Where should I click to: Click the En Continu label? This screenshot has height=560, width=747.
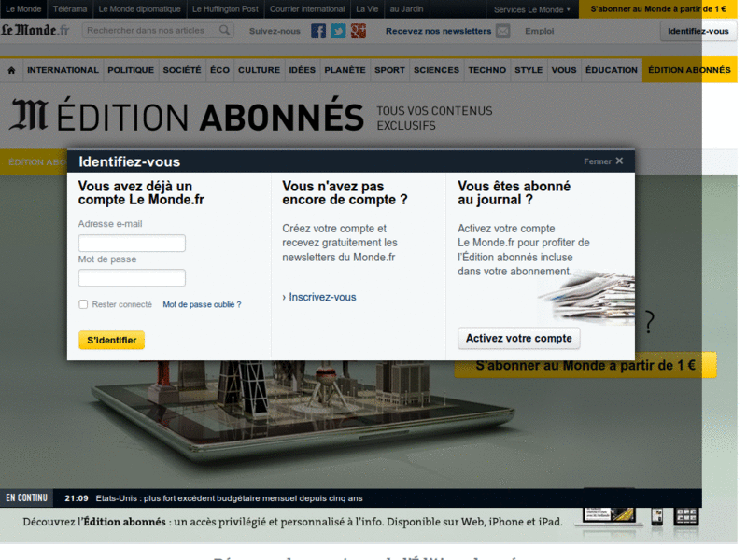[x=27, y=498]
